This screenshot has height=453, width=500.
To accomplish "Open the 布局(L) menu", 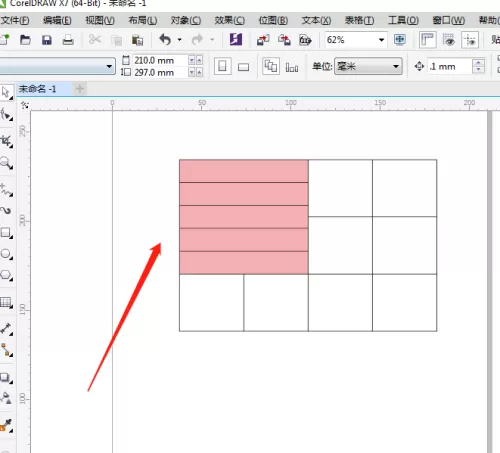I will click(143, 21).
